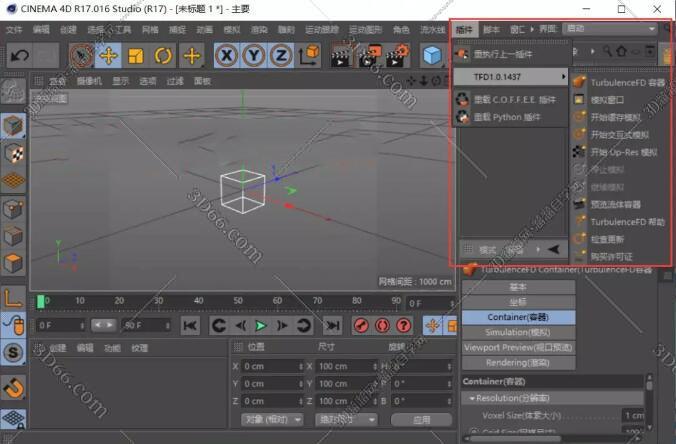Click the Enable Axis L-shaped icon

click(x=13, y=298)
